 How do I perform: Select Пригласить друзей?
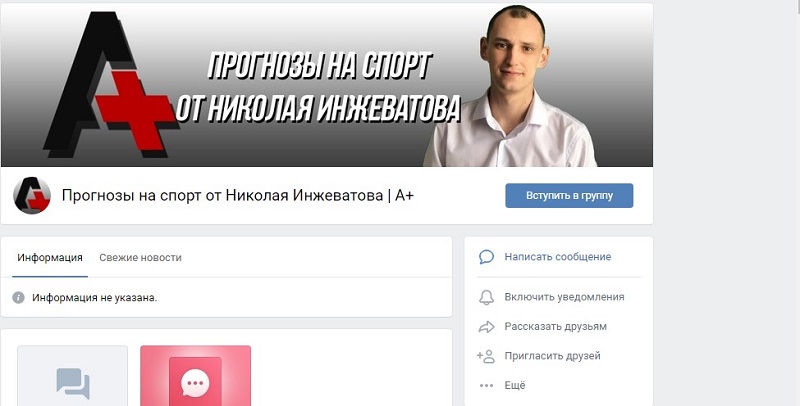pyautogui.click(x=553, y=356)
